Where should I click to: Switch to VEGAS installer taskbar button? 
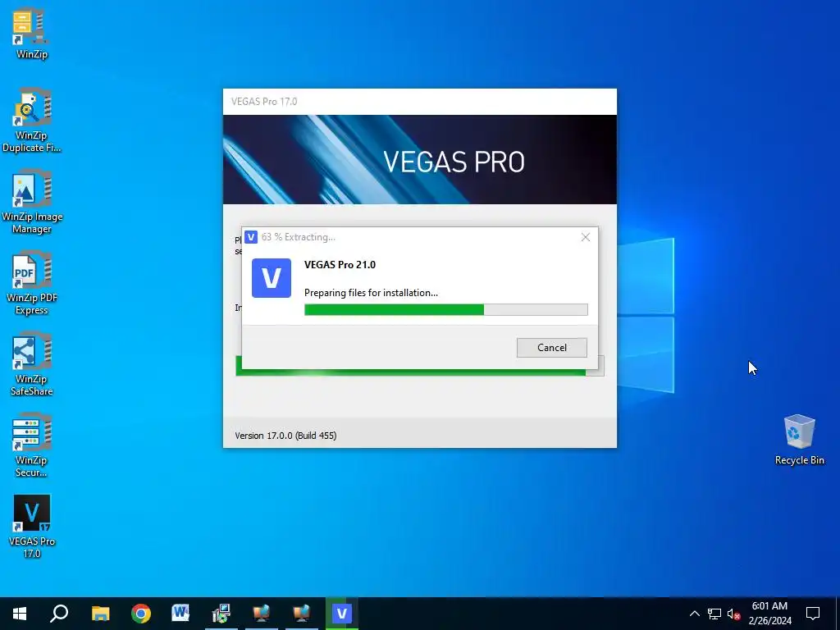click(342, 614)
